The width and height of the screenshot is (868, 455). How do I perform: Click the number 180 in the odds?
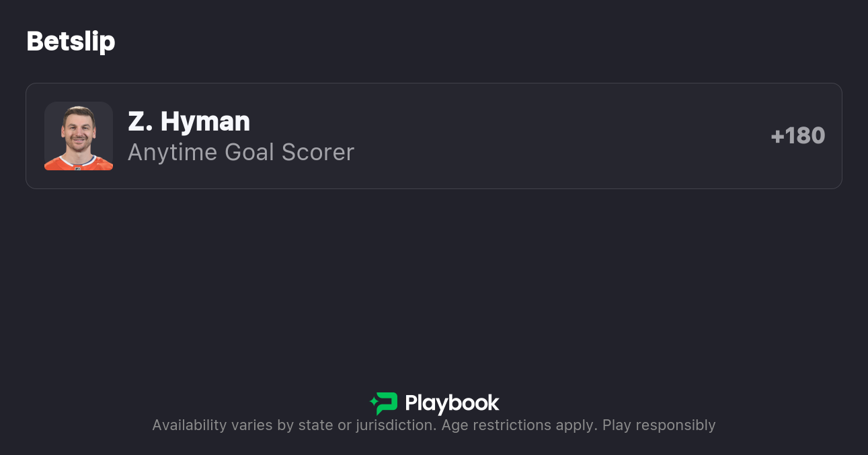pos(805,136)
